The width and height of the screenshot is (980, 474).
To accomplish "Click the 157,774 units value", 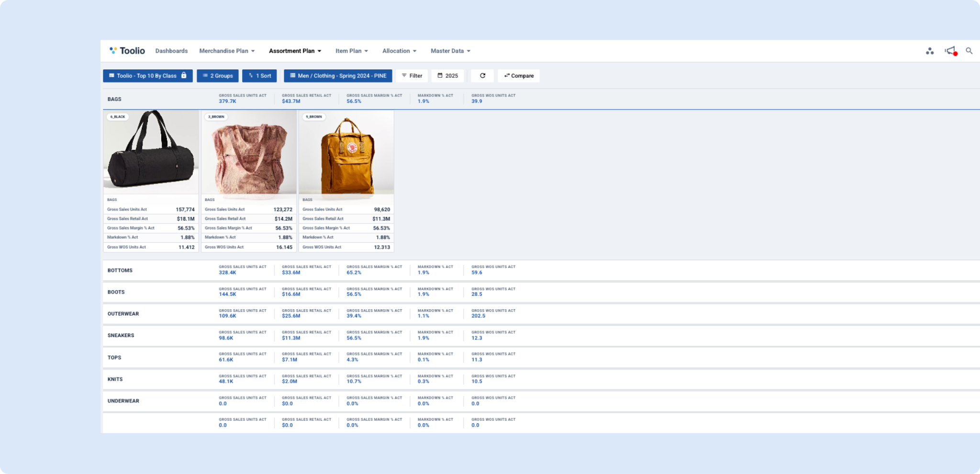I will (185, 210).
